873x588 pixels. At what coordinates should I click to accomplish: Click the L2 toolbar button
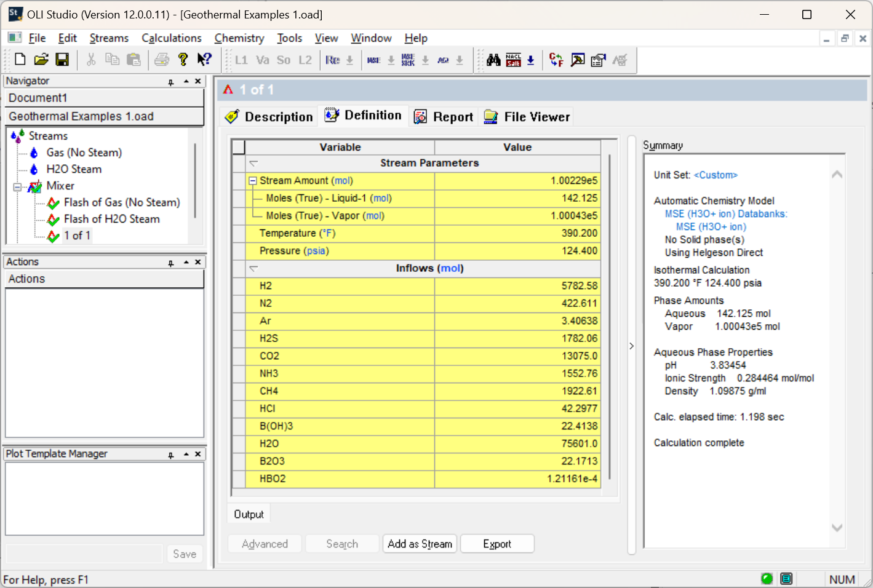click(x=305, y=60)
